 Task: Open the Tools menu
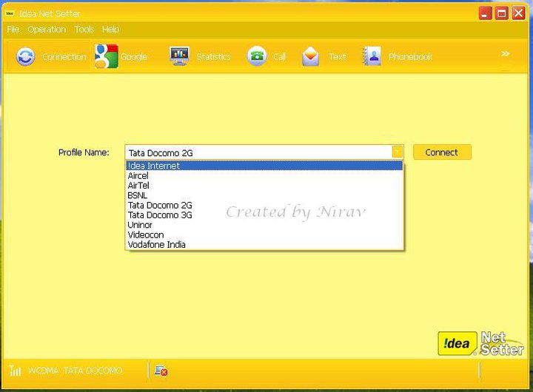pyautogui.click(x=84, y=30)
